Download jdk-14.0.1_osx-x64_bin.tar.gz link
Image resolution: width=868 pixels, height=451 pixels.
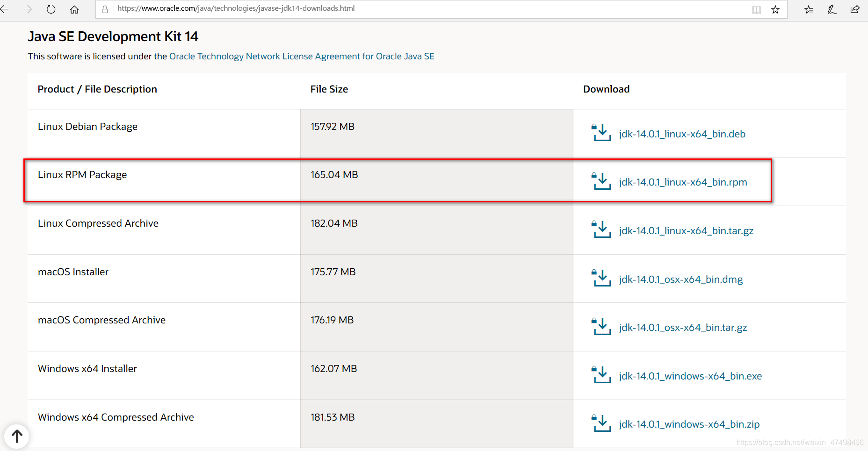pyautogui.click(x=683, y=328)
